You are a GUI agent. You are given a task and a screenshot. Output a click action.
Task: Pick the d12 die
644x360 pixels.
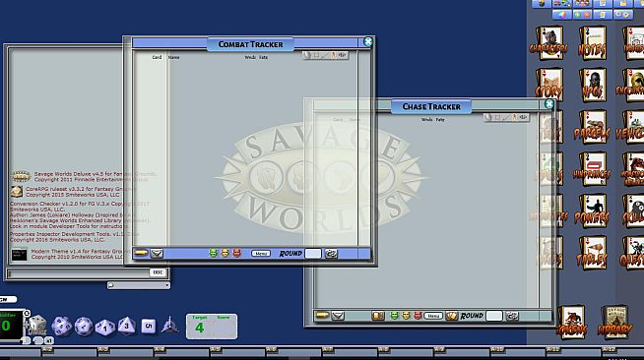point(62,326)
